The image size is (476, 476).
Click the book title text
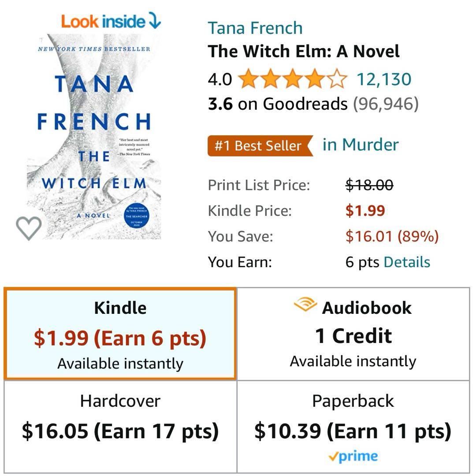(304, 52)
